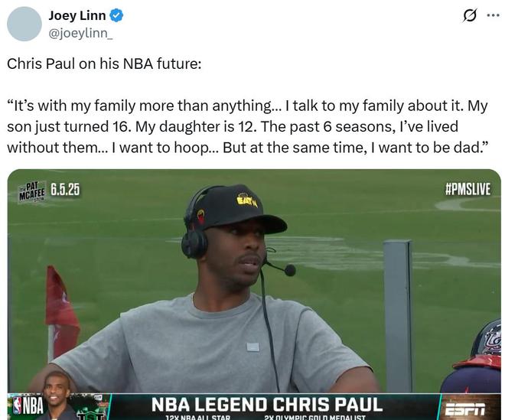505x420 pixels.
Task: Click the yellow EAT logo on the cap
Action: pos(247,200)
